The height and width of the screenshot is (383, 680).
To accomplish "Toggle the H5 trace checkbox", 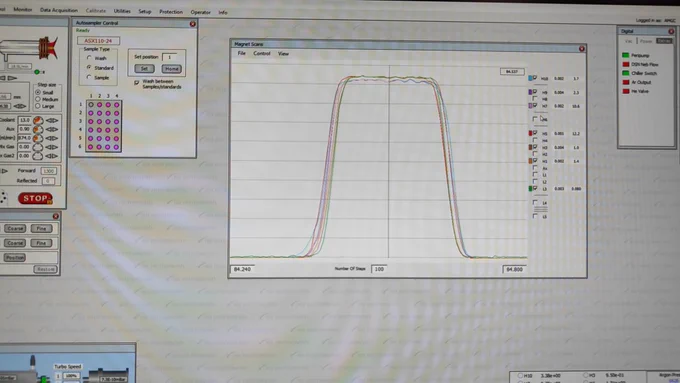I will point(535,133).
